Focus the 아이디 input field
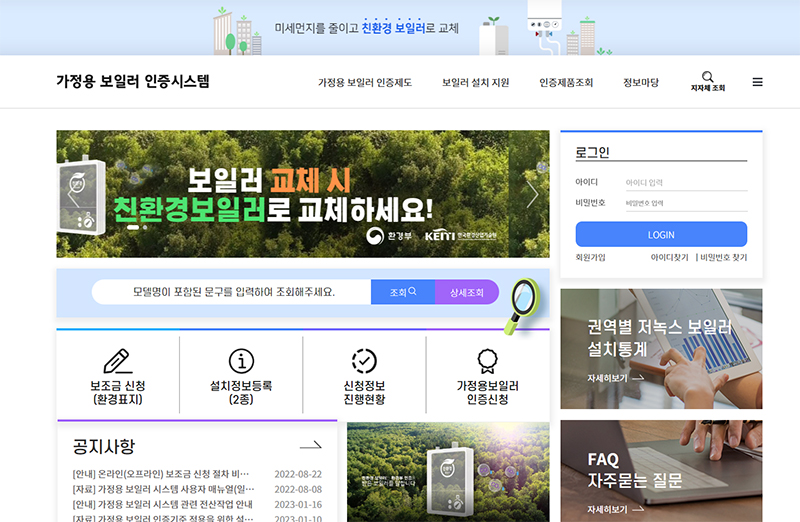Screen dimensions: 800x522 (x=684, y=183)
